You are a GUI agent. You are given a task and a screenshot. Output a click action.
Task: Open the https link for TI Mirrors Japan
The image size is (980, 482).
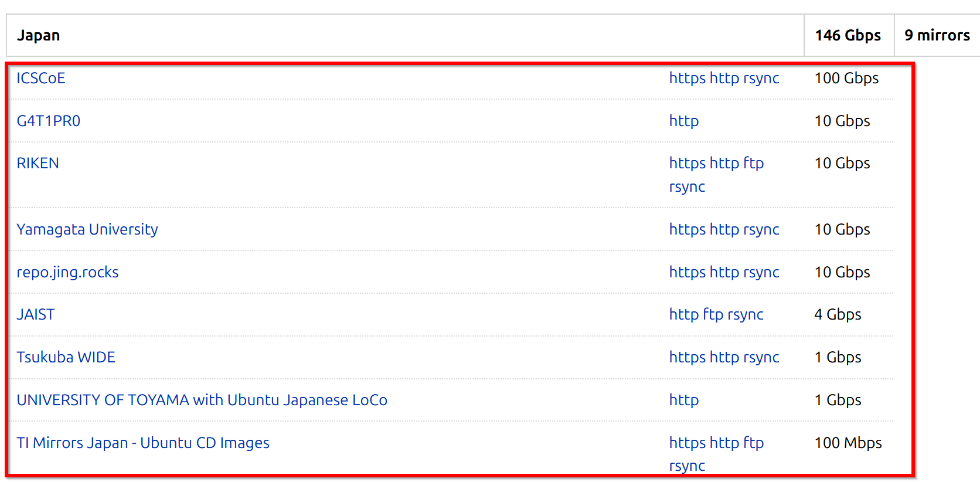tap(687, 443)
